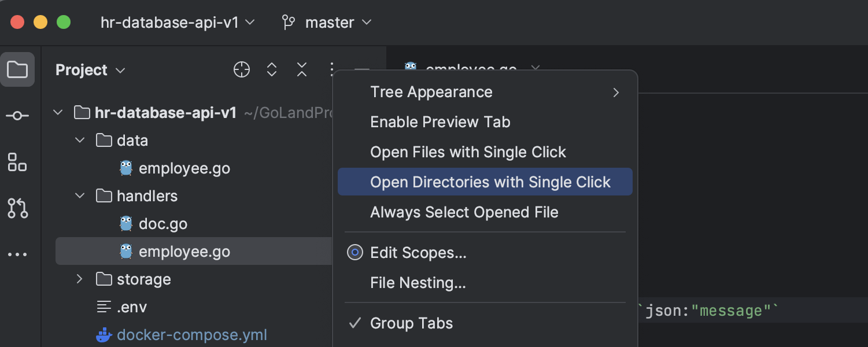Click Edit Scopes... menu entry

(x=418, y=253)
